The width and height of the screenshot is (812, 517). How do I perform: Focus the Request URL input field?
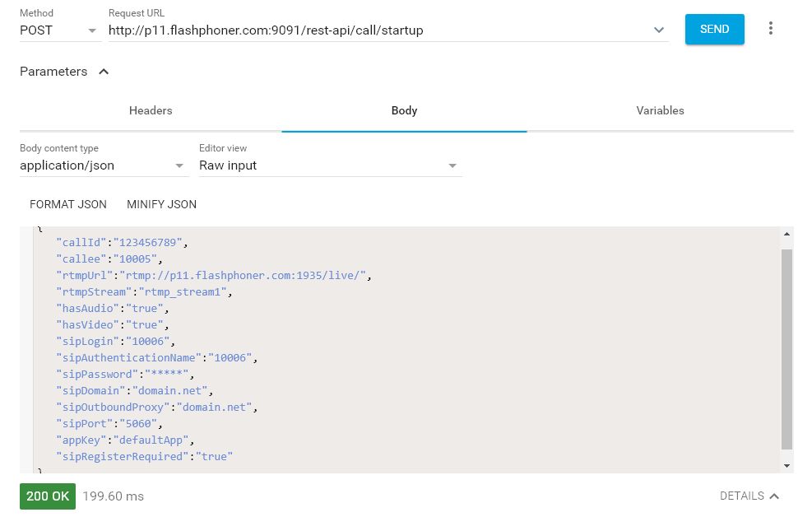pyautogui.click(x=378, y=30)
